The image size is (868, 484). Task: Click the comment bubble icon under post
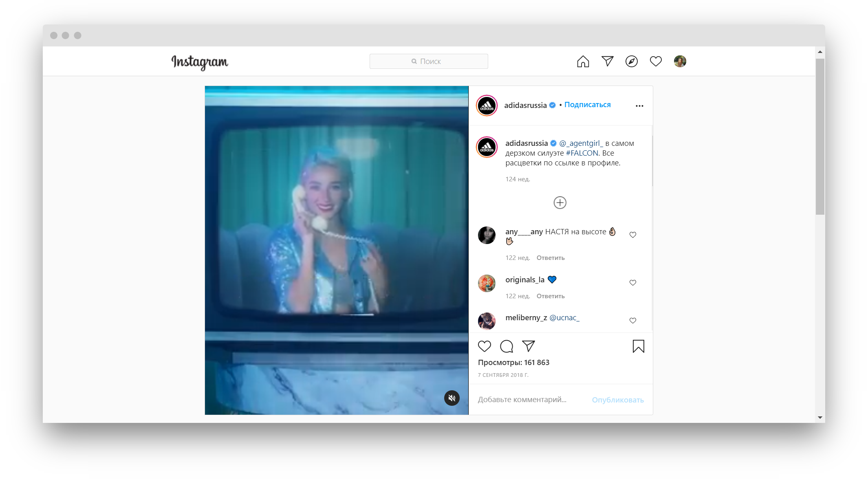pyautogui.click(x=506, y=346)
